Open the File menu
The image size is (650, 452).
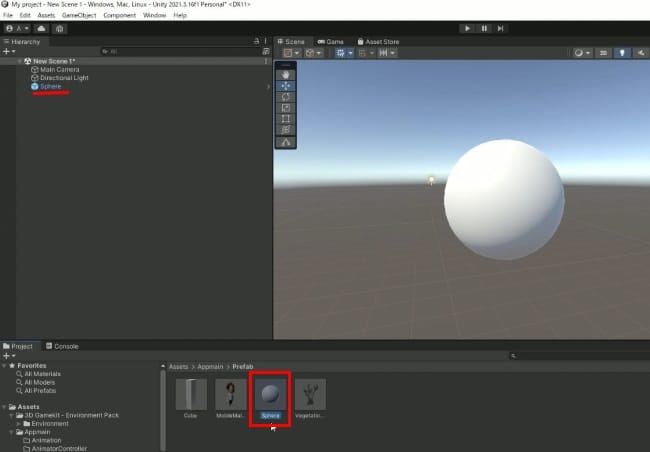click(7, 15)
